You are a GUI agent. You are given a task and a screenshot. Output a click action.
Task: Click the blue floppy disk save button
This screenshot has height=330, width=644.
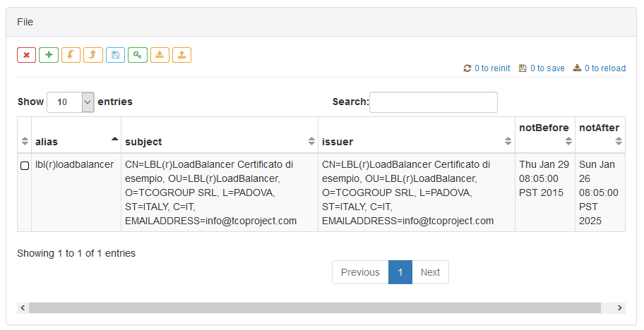pos(115,55)
